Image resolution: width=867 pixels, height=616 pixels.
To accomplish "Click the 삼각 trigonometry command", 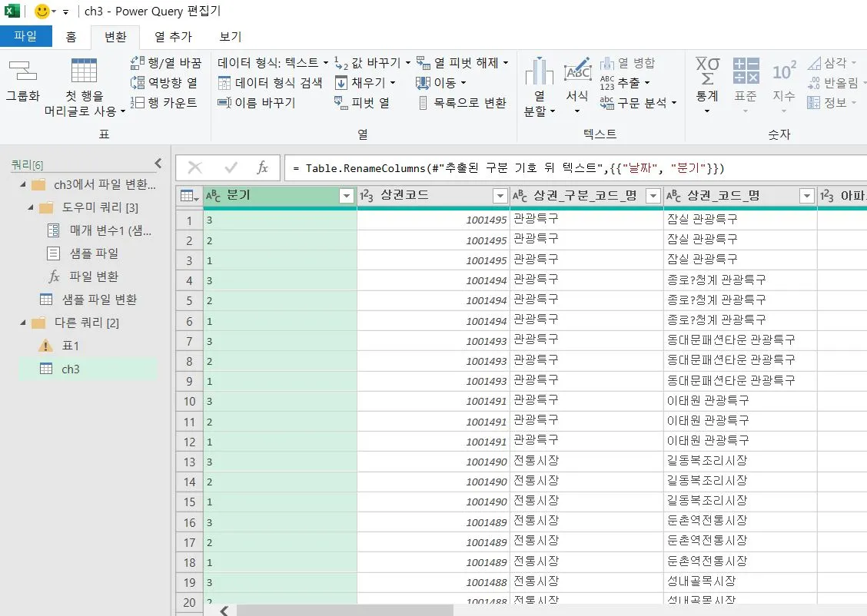I will [832, 63].
